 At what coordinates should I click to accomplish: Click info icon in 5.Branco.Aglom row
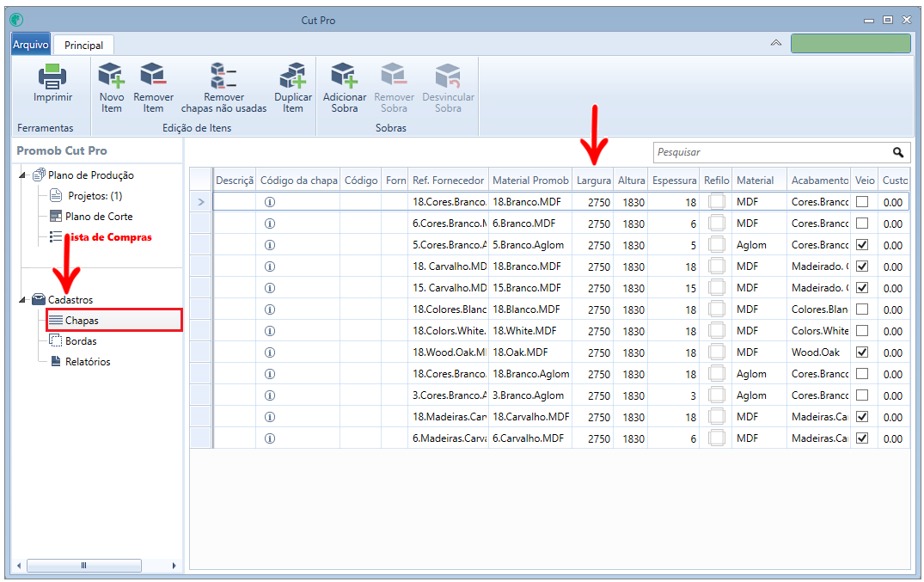(270, 245)
